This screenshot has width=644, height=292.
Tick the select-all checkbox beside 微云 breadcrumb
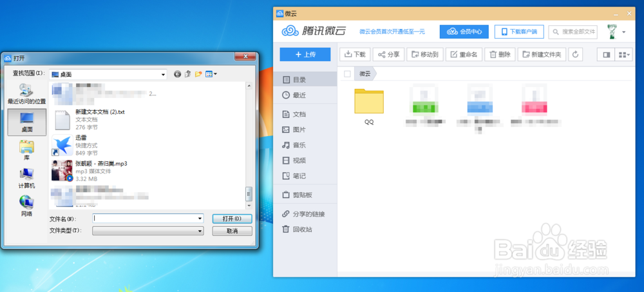point(347,74)
